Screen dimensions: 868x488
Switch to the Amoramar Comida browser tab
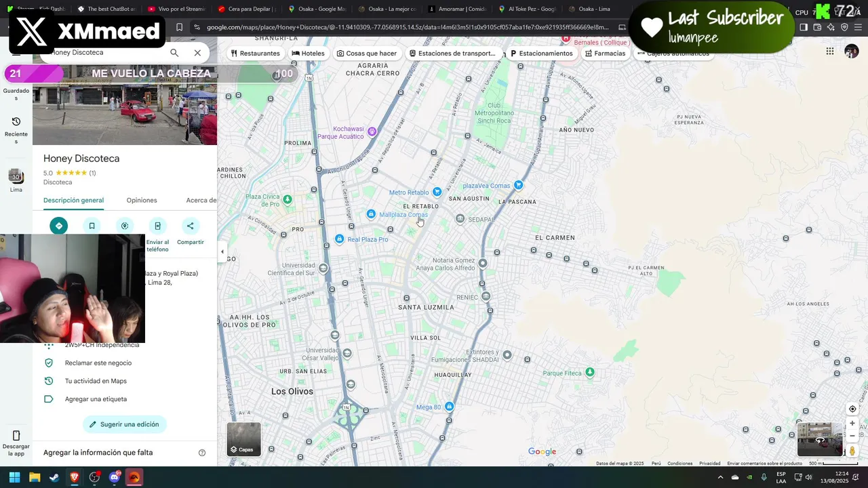(x=458, y=9)
